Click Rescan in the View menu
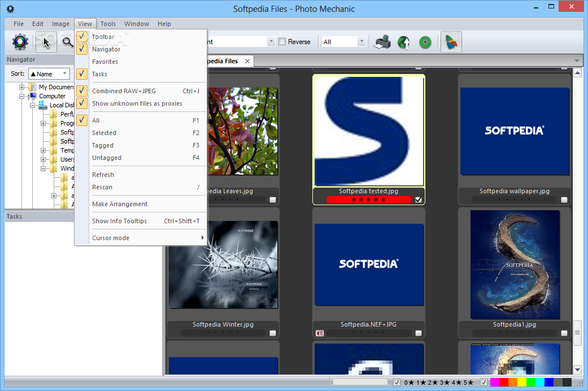Image resolution: width=588 pixels, height=391 pixels. (141, 187)
